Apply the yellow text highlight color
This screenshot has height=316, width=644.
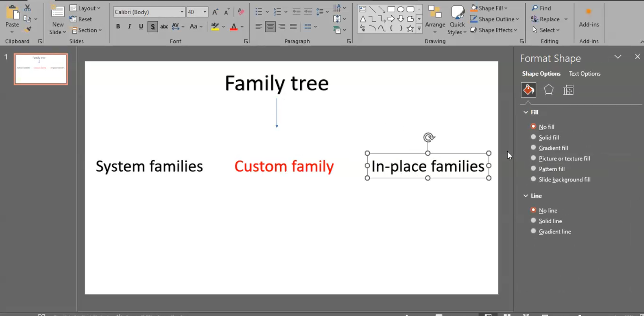pos(215,27)
